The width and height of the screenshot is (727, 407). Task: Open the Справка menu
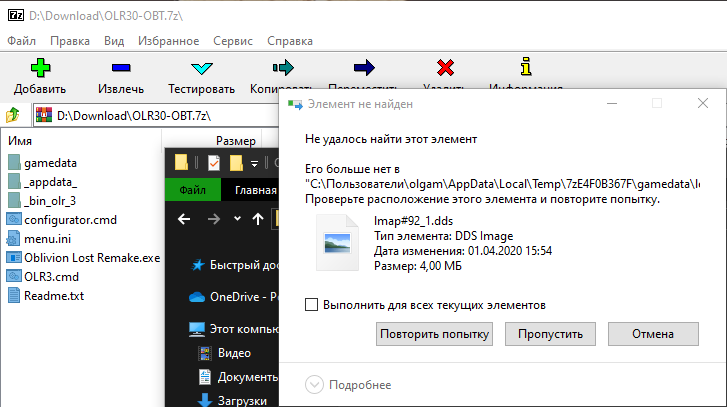pyautogui.click(x=290, y=41)
